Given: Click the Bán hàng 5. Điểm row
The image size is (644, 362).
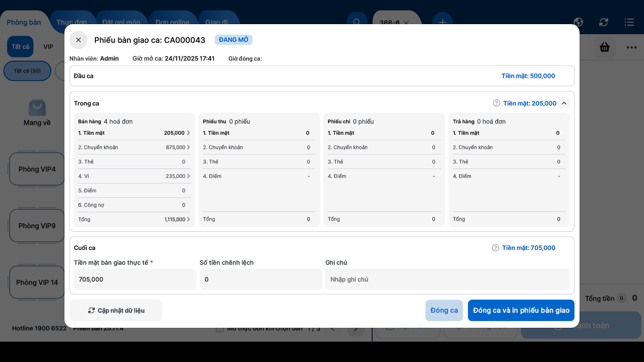Looking at the screenshot, I should click(x=134, y=191).
